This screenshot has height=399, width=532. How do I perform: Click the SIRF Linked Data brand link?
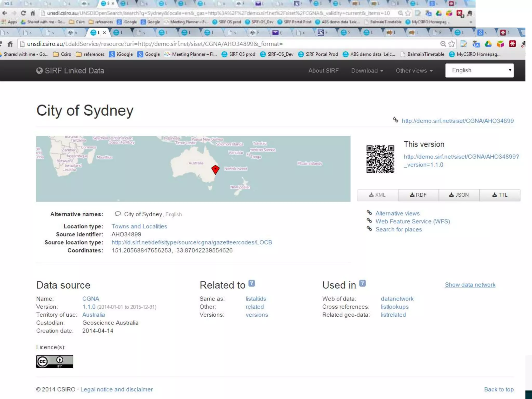coord(70,71)
